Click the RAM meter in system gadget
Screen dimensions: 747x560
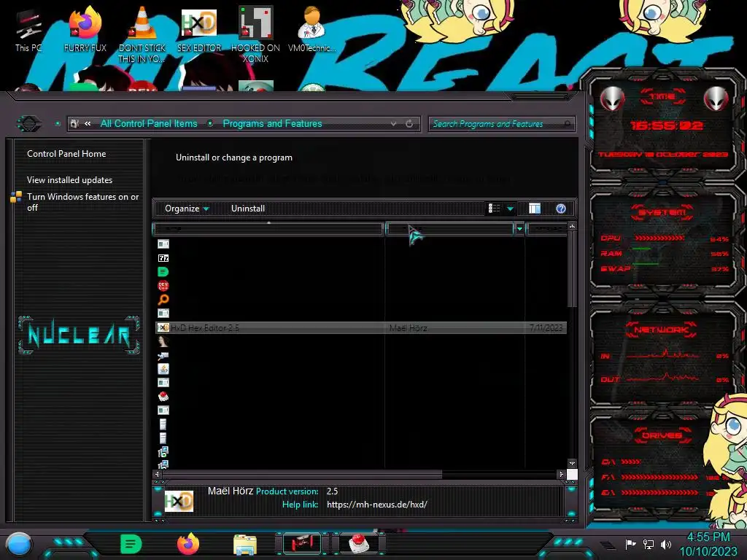(x=664, y=253)
